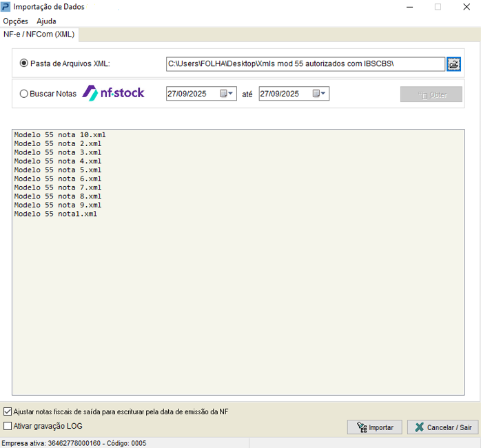481x448 pixels.
Task: Select file Modelo 55 nota 10.xml
Action: pos(60,134)
